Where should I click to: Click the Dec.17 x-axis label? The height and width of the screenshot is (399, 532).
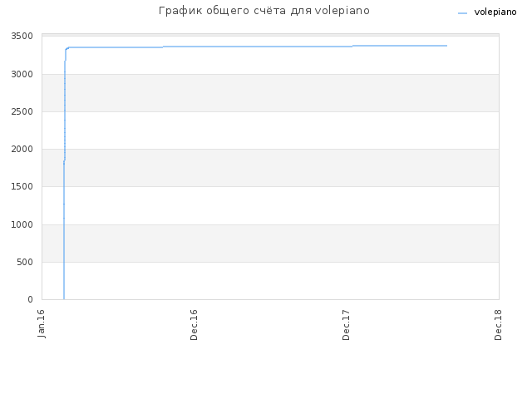(346, 325)
